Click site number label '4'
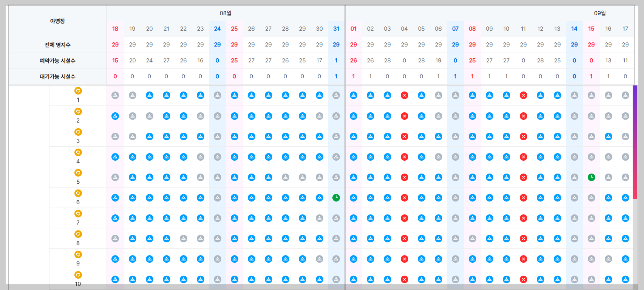This screenshot has width=644, height=290. pos(78,161)
